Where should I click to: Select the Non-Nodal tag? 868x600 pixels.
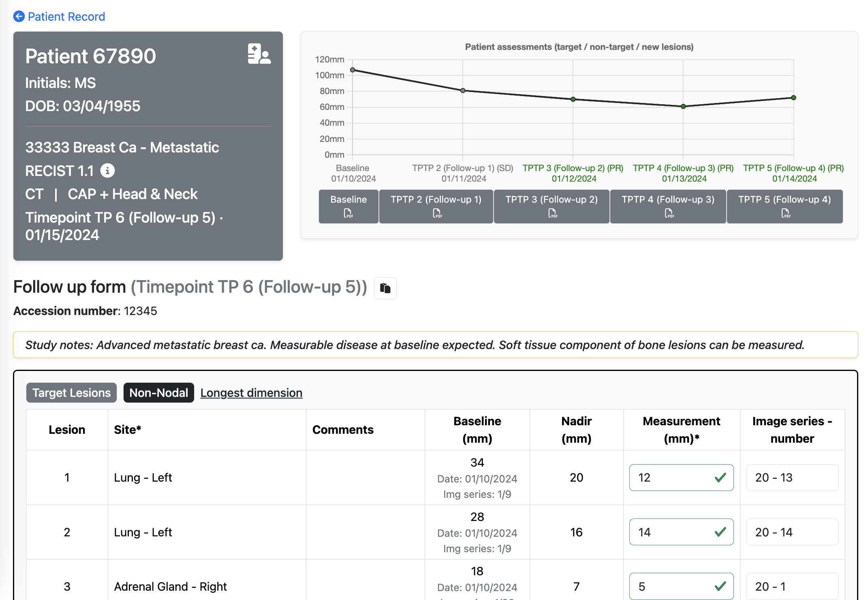(x=158, y=393)
